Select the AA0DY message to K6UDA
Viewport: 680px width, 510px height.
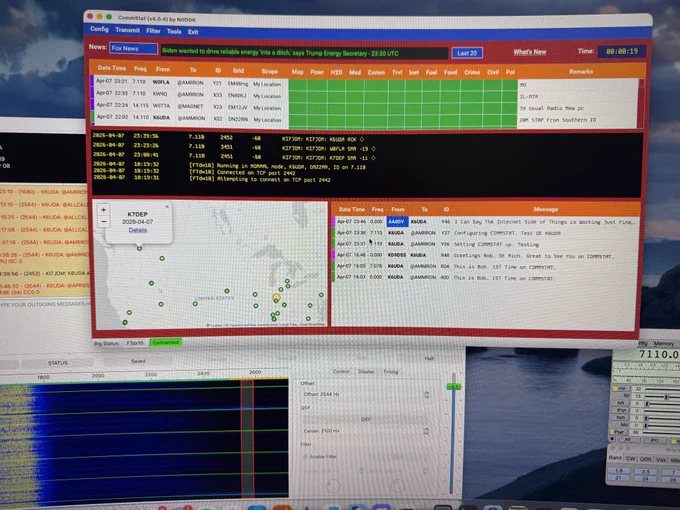[486, 222]
